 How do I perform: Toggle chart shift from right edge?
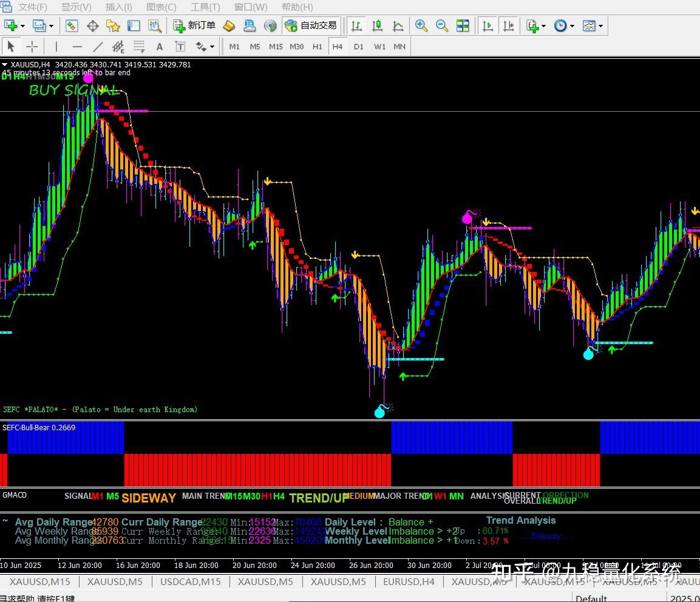[x=509, y=25]
